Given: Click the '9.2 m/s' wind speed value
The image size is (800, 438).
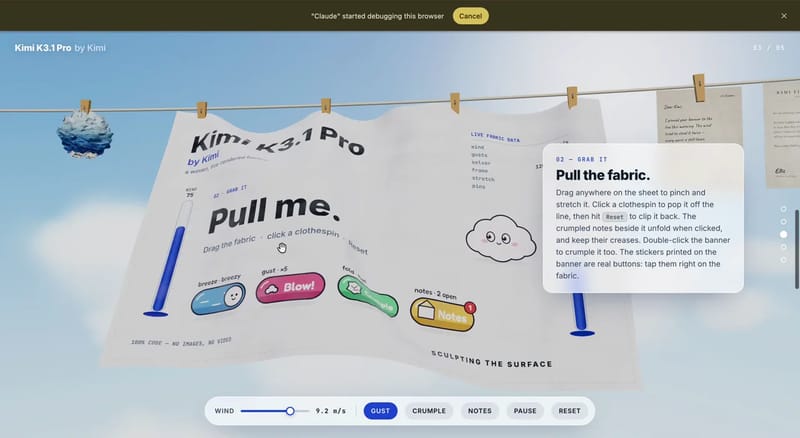Looking at the screenshot, I should 331,411.
